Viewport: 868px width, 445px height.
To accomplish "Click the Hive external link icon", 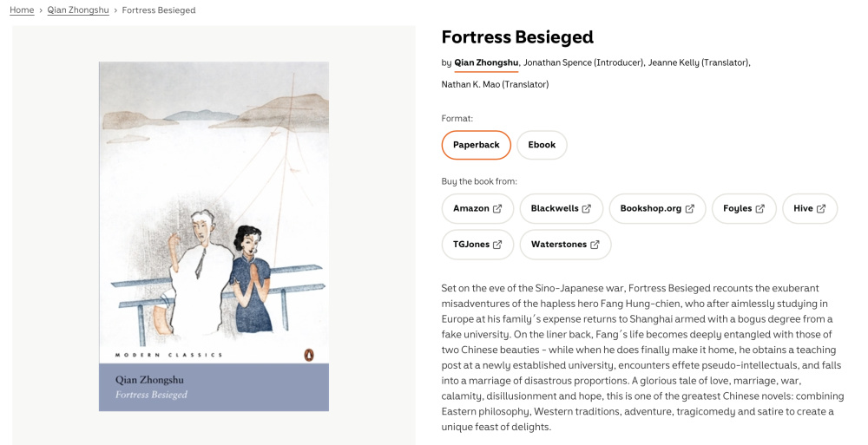I will pos(821,209).
